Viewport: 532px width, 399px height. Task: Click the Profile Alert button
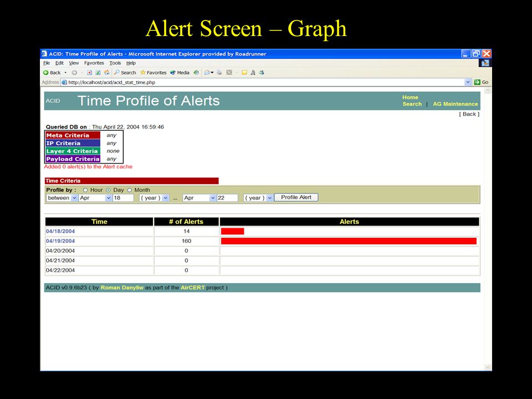tap(296, 197)
